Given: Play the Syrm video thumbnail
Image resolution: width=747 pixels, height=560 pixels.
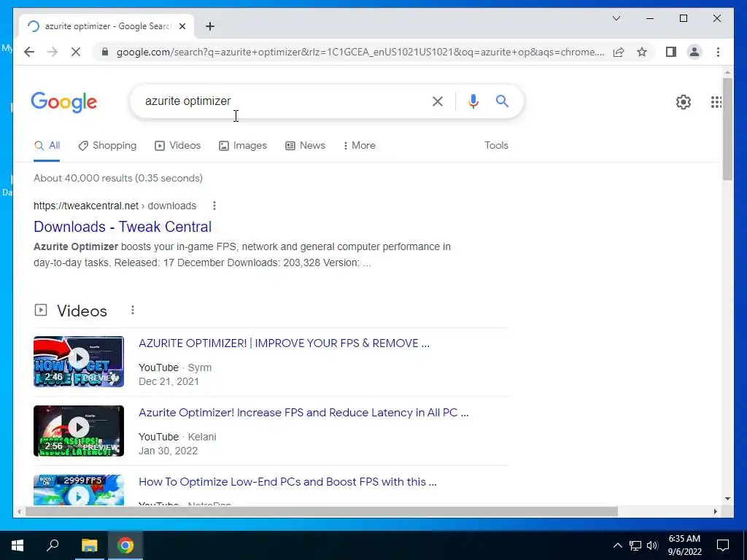Looking at the screenshot, I should point(79,362).
